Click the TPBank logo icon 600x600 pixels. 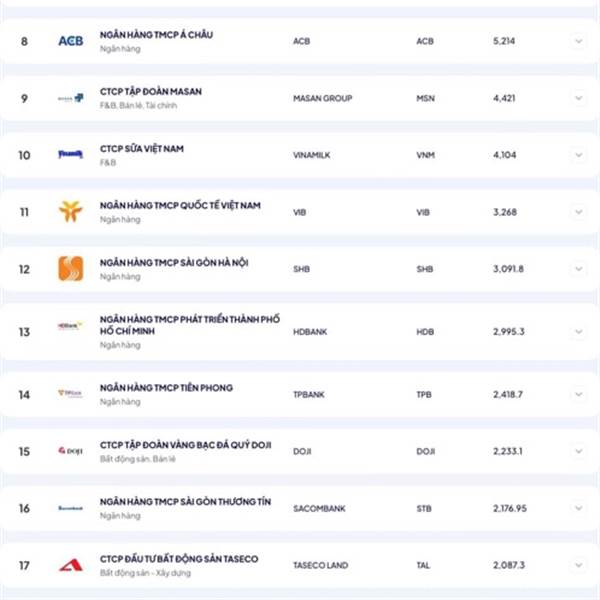[x=70, y=394]
